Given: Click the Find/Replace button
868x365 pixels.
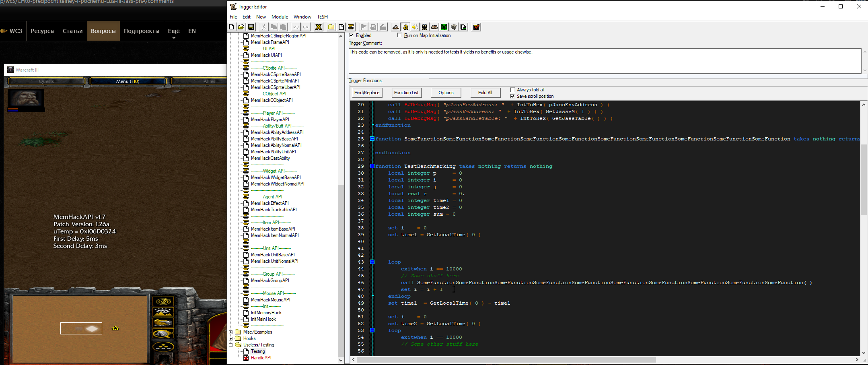Looking at the screenshot, I should pos(366,93).
